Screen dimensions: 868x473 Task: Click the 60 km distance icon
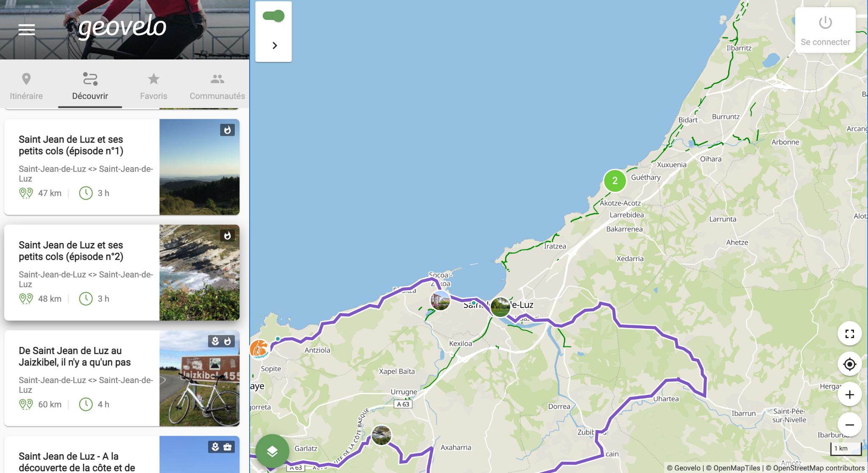[26, 404]
